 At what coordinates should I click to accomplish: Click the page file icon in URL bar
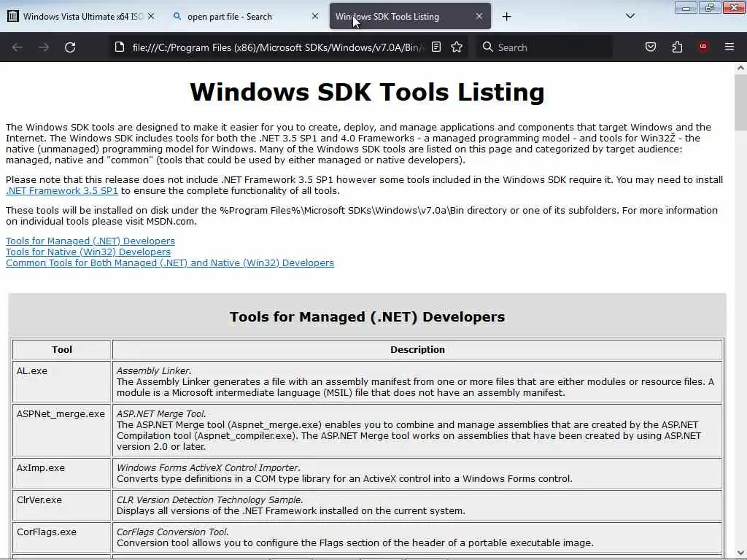(120, 47)
